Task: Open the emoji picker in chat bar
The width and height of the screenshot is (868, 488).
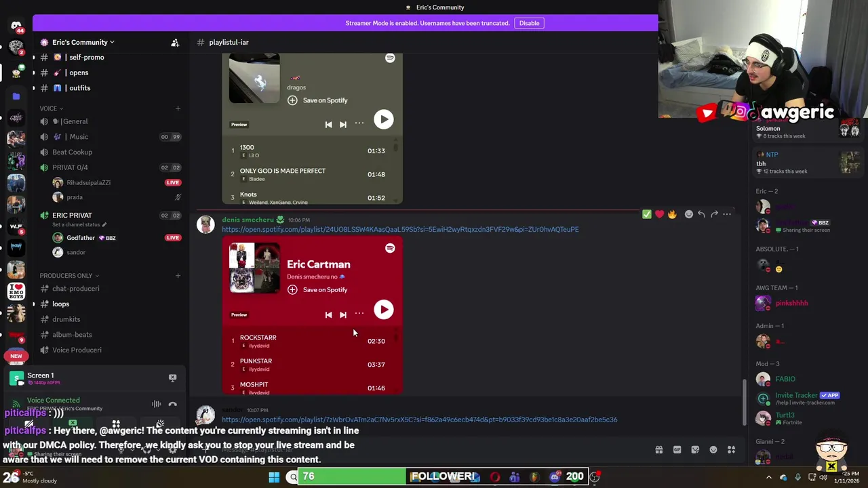Action: 713,450
